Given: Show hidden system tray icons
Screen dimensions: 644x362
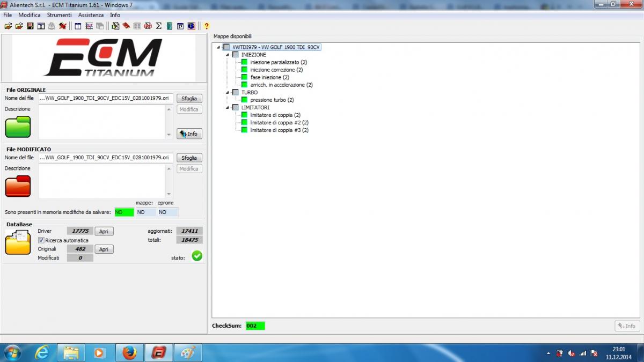Looking at the screenshot, I should point(548,353).
